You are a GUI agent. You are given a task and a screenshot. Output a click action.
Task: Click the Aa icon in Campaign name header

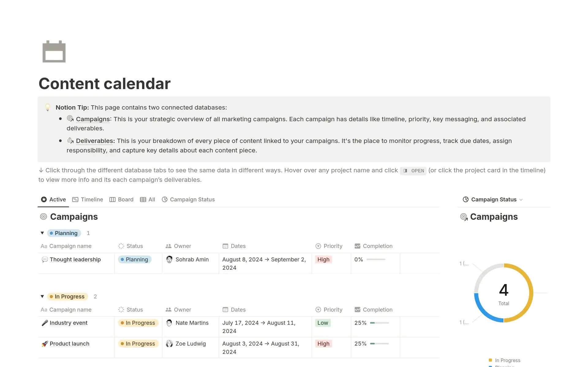pos(44,246)
